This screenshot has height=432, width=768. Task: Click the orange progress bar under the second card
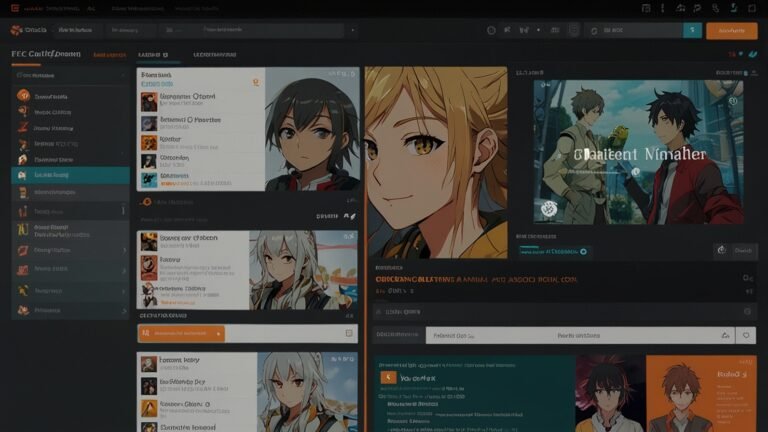[x=181, y=333]
